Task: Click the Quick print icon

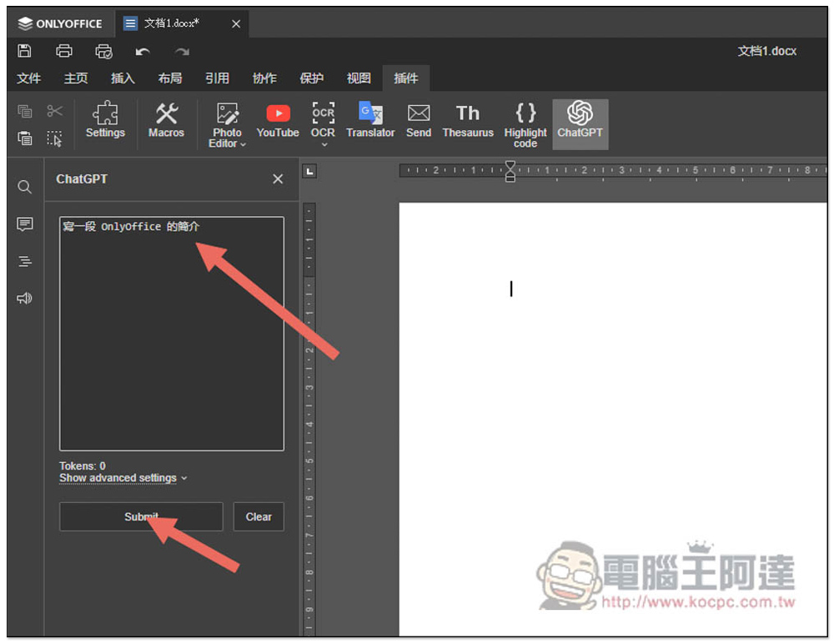Action: [x=103, y=51]
